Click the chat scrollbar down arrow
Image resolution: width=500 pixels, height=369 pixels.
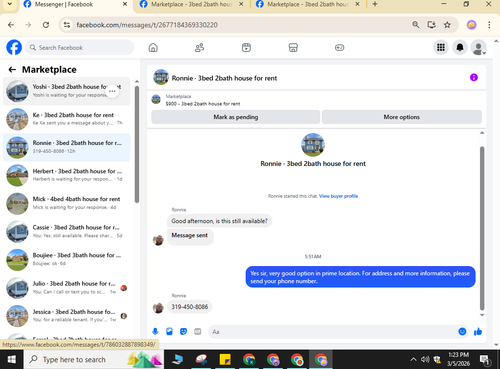pyautogui.click(x=482, y=315)
